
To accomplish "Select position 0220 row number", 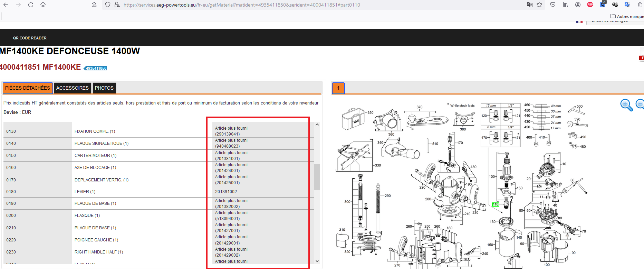I will coord(11,240).
